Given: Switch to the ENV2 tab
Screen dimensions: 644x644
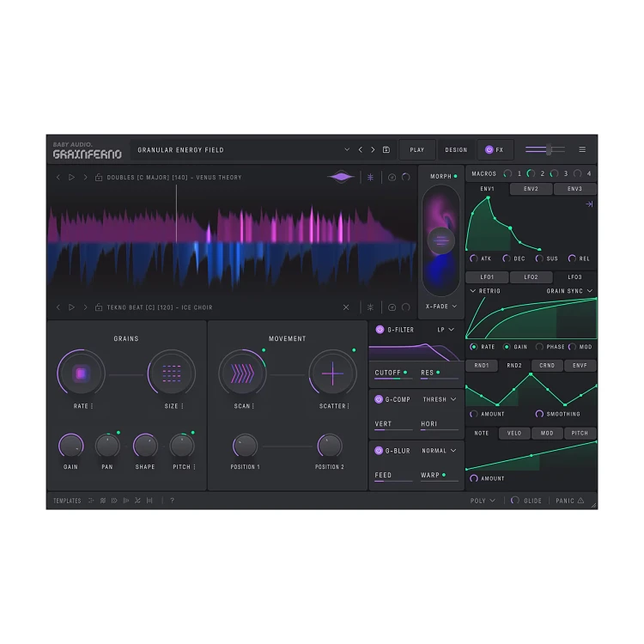Looking at the screenshot, I should [x=531, y=189].
